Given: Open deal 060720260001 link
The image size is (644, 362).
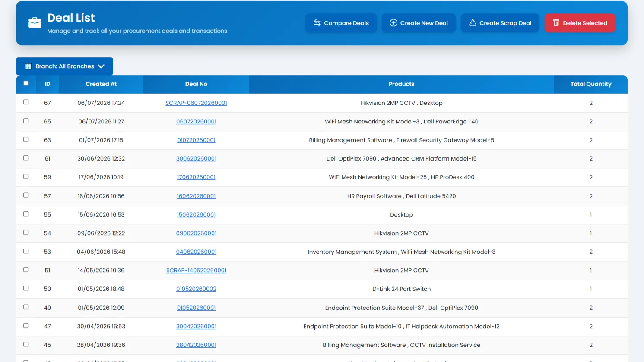Looking at the screenshot, I should [x=196, y=122].
